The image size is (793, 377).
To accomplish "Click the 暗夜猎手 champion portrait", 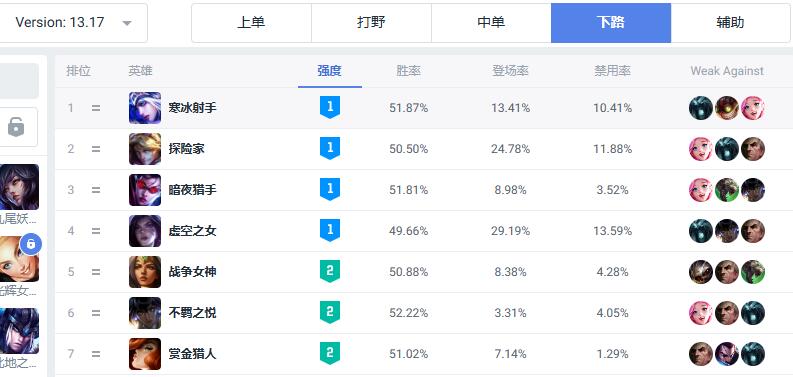I will tap(145, 190).
